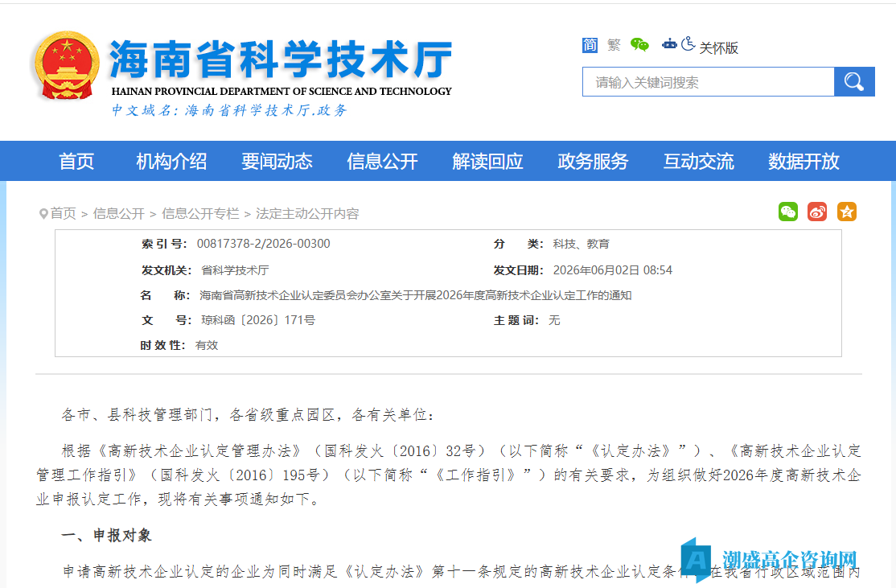The height and width of the screenshot is (588, 896).
Task: Select the salutation line 各市、县科技管理部门
Action: coord(248,415)
